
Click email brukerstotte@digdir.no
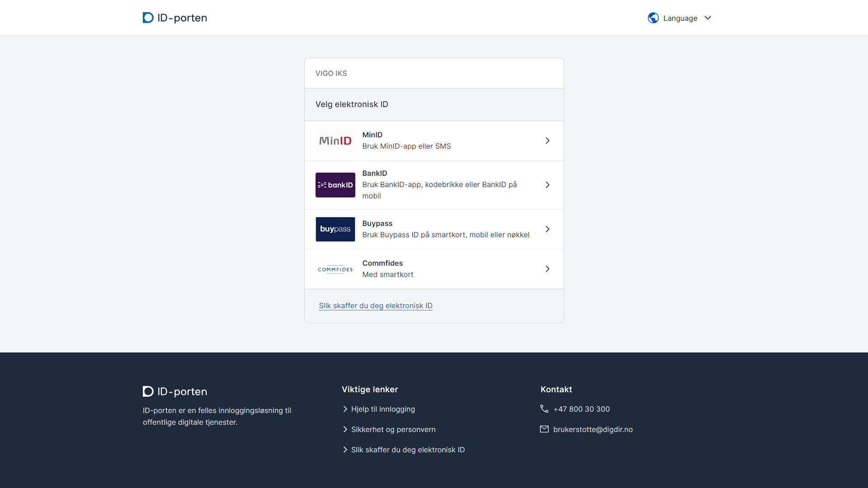coord(593,429)
